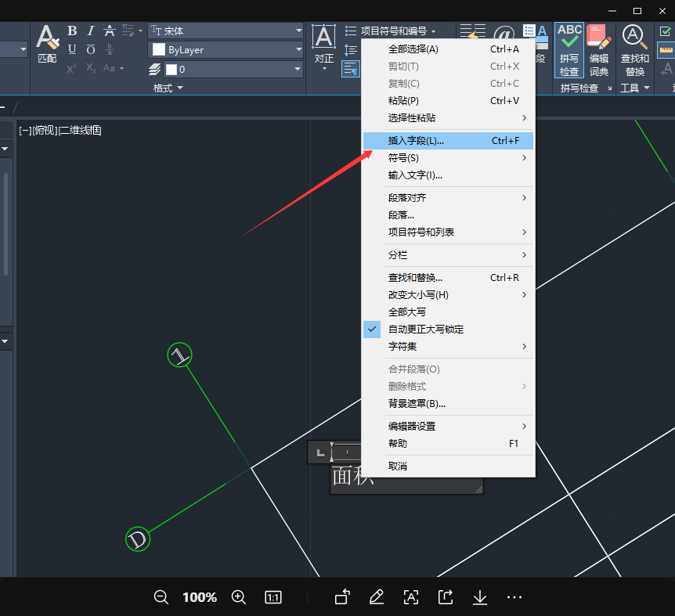This screenshot has width=675, height=616.
Task: Toggle bold formatting (B)
Action: click(x=72, y=31)
